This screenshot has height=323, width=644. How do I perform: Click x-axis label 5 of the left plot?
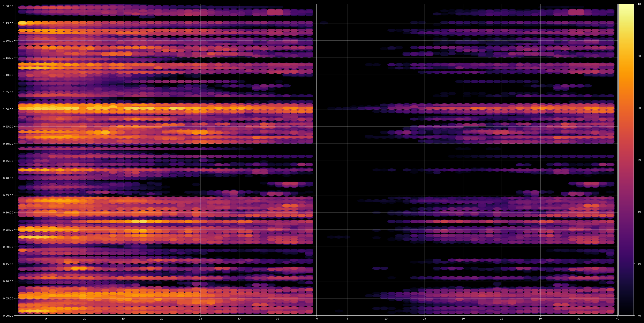coord(46,319)
